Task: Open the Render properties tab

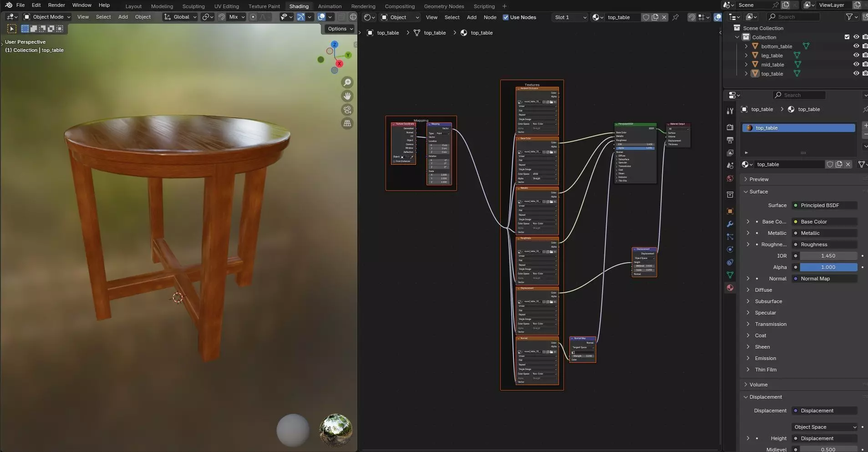Action: point(730,127)
